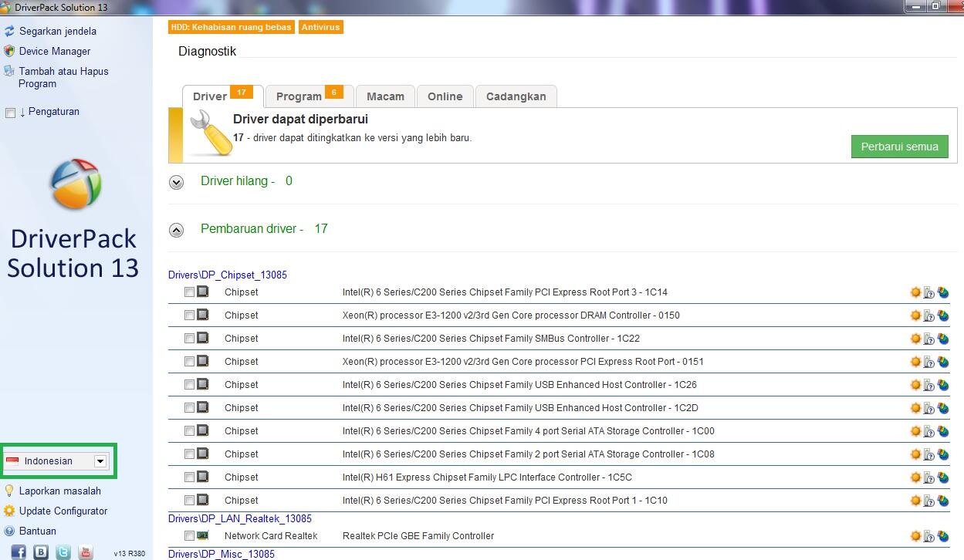Screen dimensions: 964x560
Task: Open the Macam tab
Action: pyautogui.click(x=385, y=96)
